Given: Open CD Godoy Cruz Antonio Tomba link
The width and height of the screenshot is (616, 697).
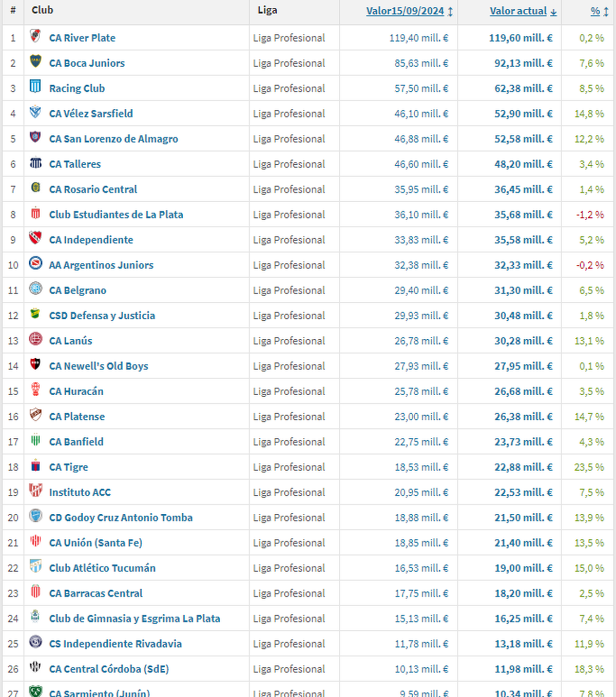Looking at the screenshot, I should click(121, 517).
